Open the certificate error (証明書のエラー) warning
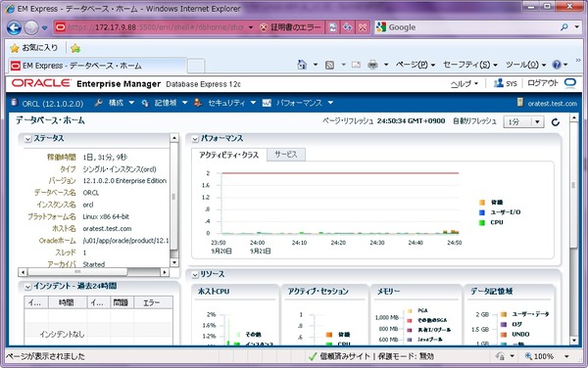 (291, 27)
